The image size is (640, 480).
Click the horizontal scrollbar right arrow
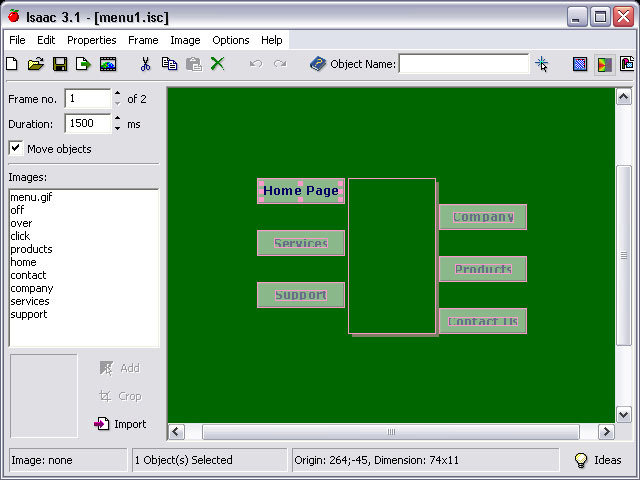coord(606,432)
